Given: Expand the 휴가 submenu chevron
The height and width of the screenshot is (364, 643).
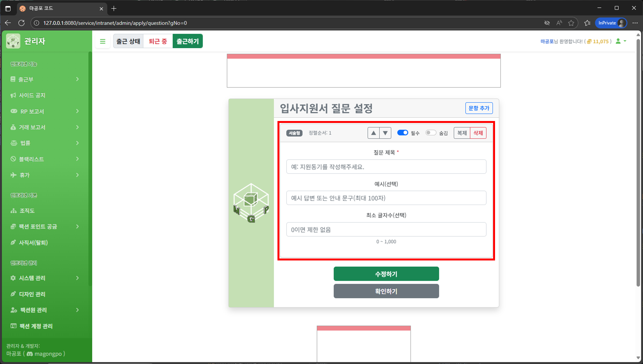Looking at the screenshot, I should click(77, 175).
